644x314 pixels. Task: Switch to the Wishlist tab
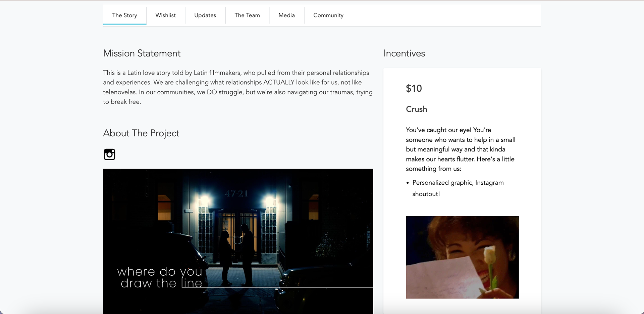coord(166,15)
